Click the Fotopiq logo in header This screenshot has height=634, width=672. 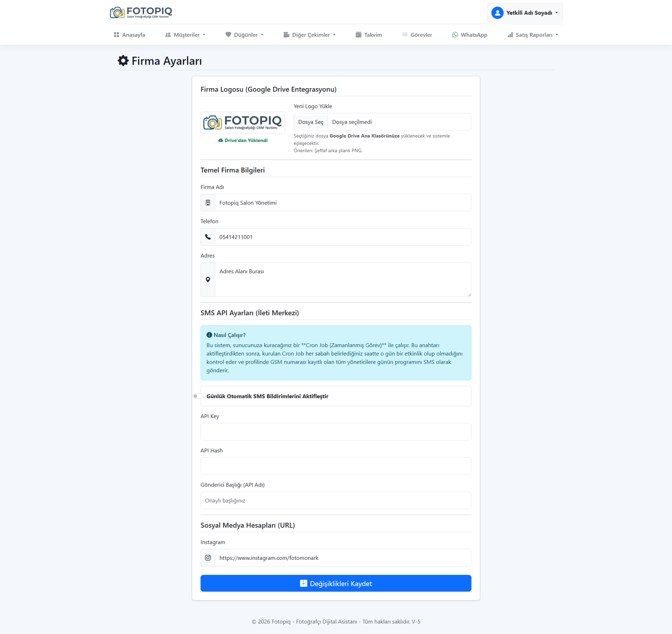(141, 13)
